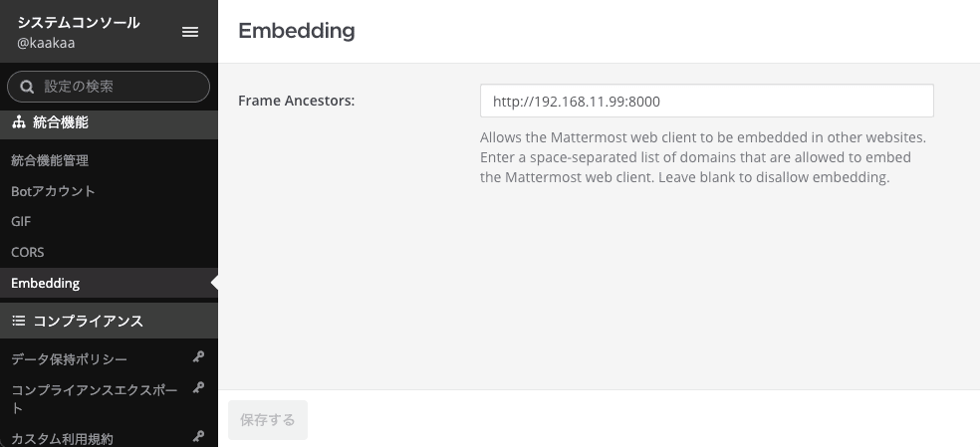Click the 保存する save button
This screenshot has height=447, width=980.
[268, 419]
